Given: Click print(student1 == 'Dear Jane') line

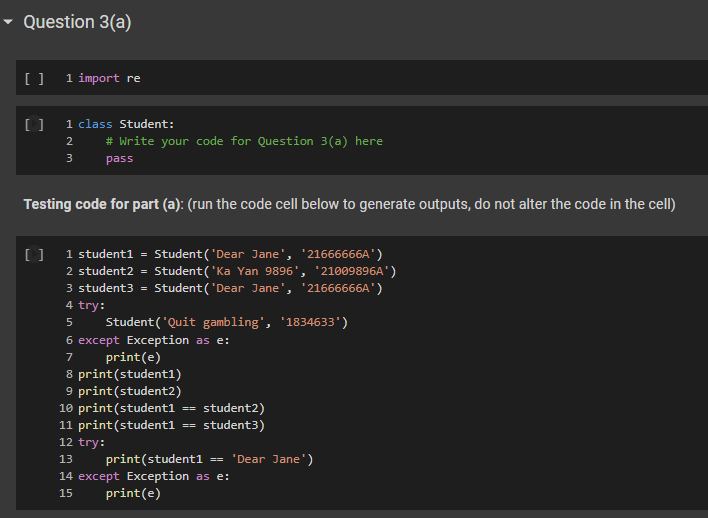Looking at the screenshot, I should pos(210,459).
